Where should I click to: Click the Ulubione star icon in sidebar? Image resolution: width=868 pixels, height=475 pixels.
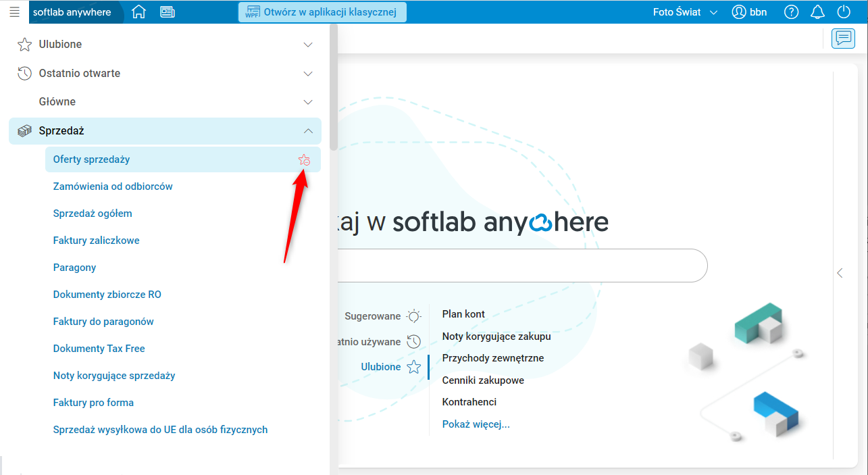tap(24, 45)
